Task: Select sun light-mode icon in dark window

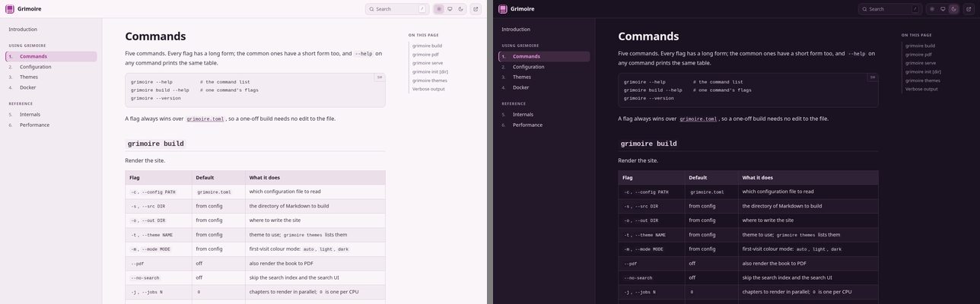Action: tap(932, 9)
